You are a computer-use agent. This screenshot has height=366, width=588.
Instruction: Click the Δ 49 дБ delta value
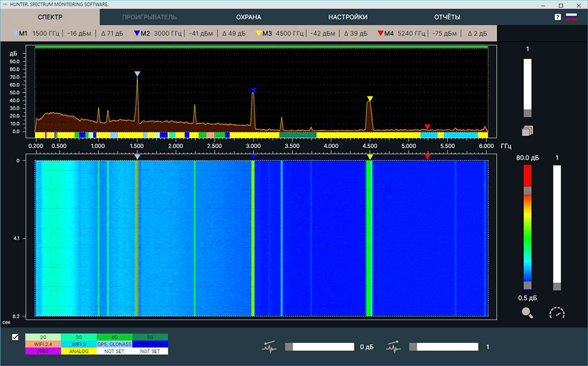[x=234, y=33]
